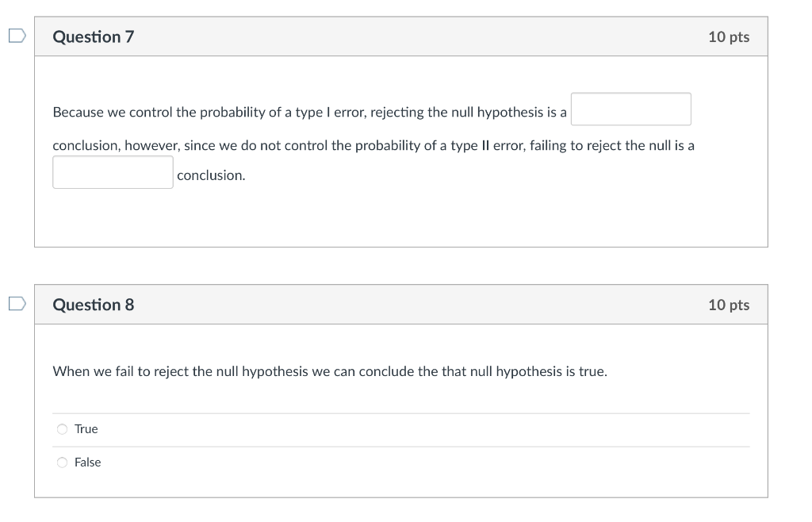Click the 'False' answer label text
This screenshot has height=522, width=812.
(88, 462)
